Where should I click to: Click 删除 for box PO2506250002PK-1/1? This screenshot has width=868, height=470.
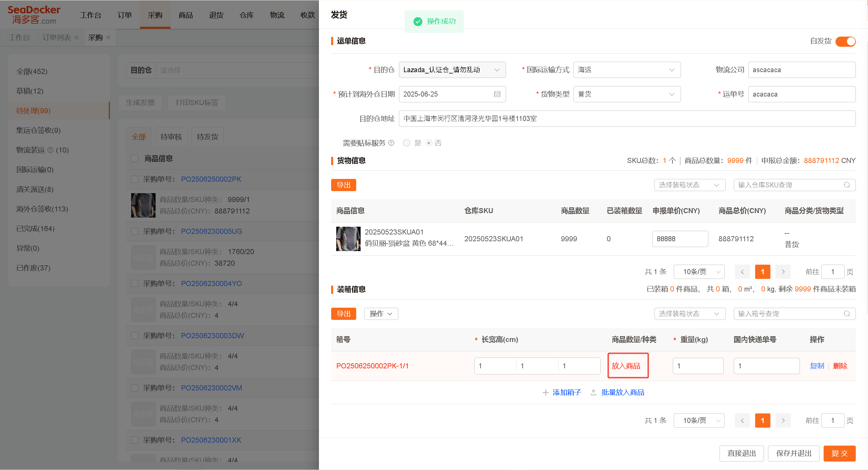pyautogui.click(x=840, y=366)
